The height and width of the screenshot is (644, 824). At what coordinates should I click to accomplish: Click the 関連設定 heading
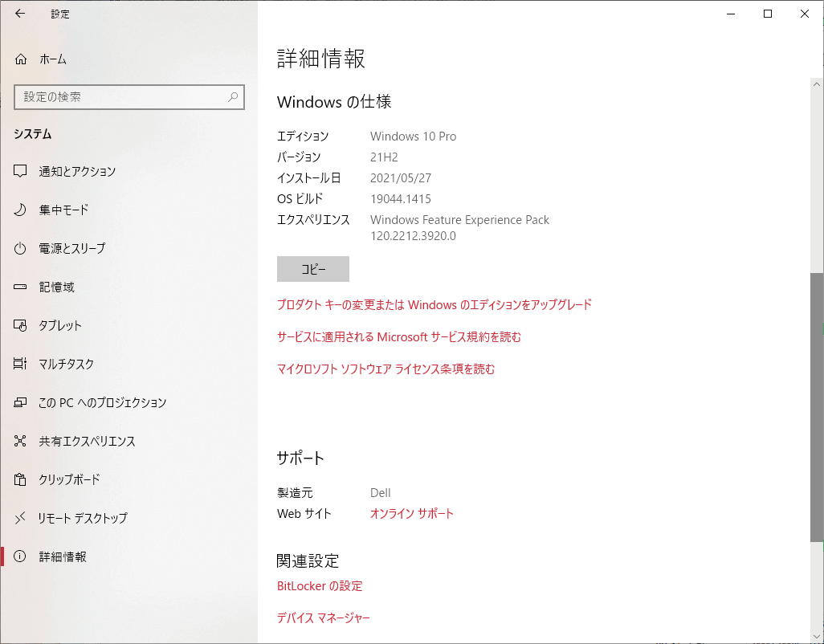(x=308, y=561)
